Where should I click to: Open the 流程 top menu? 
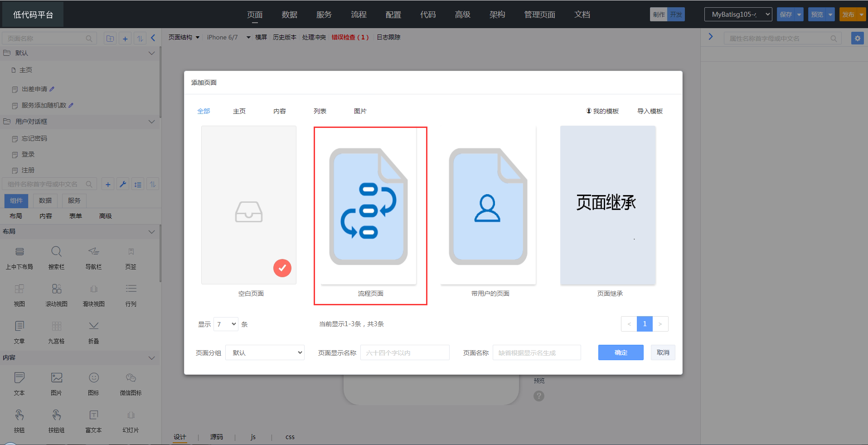[359, 15]
